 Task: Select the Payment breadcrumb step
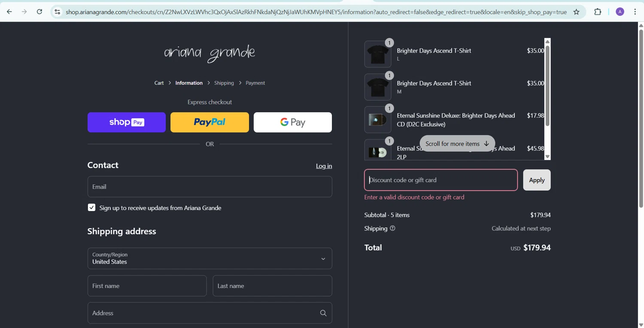tap(255, 83)
